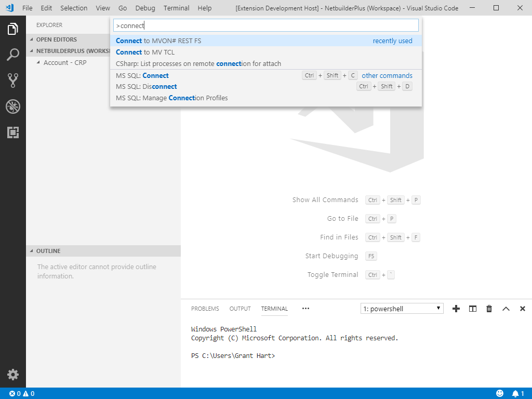
Task: Click the EXPLORER panel title
Action: click(x=49, y=25)
